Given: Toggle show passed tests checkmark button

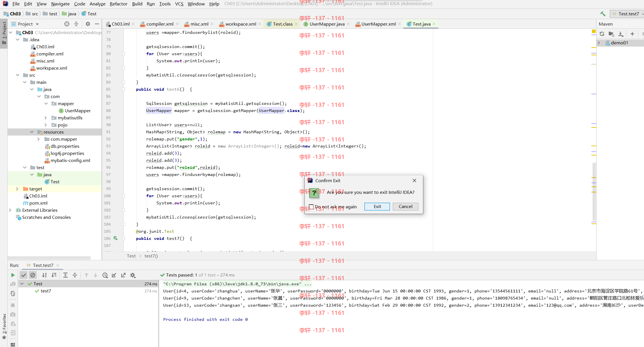Looking at the screenshot, I should point(24,275).
